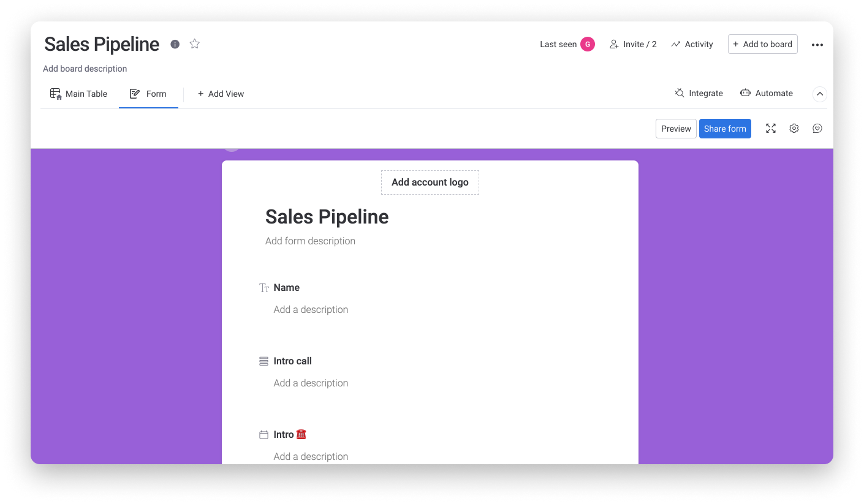Image resolution: width=864 pixels, height=504 pixels.
Task: Click the board info icon next to title
Action: (175, 44)
